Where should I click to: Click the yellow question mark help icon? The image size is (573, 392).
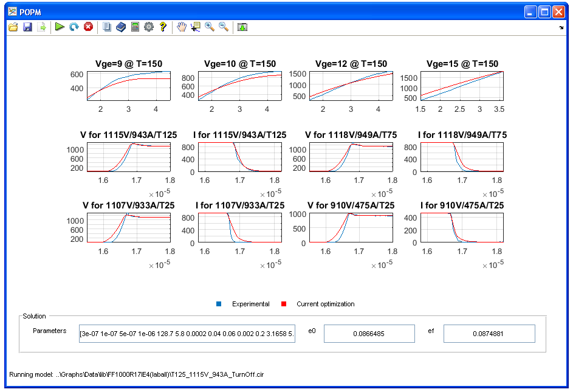[x=163, y=27]
